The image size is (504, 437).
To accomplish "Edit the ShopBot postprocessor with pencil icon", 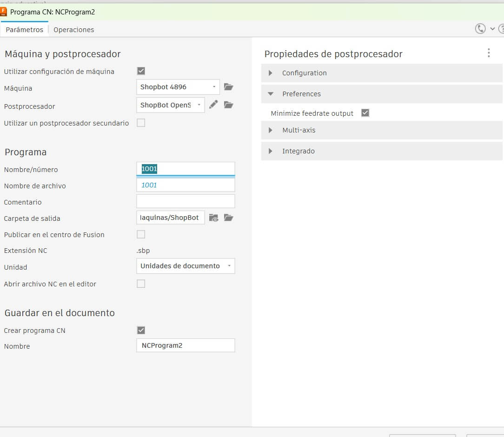I will pyautogui.click(x=213, y=105).
